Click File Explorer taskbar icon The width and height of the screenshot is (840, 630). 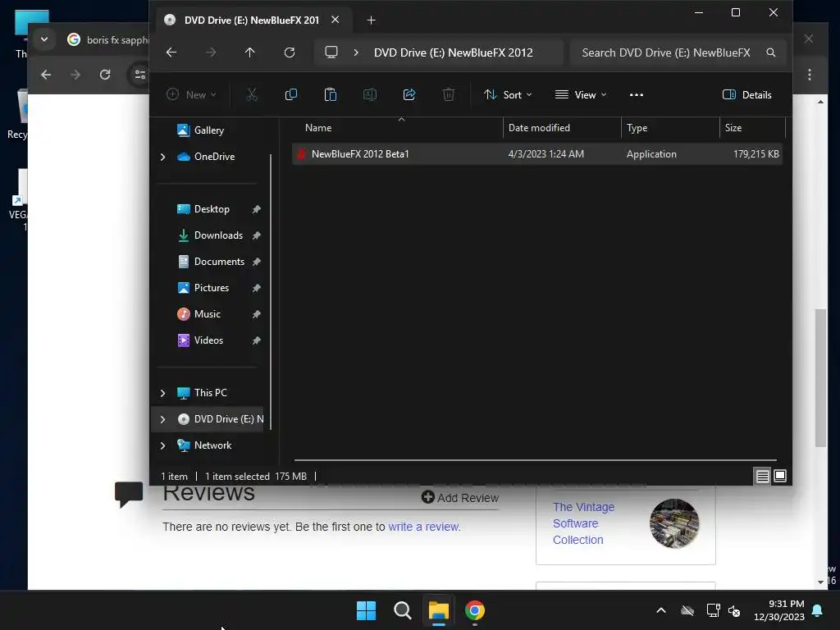coord(438,610)
